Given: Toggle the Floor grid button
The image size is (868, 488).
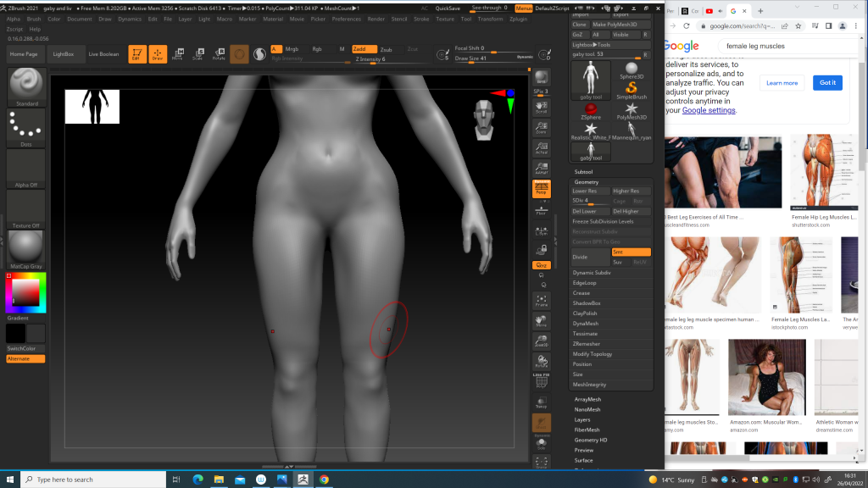Looking at the screenshot, I should pyautogui.click(x=542, y=210).
